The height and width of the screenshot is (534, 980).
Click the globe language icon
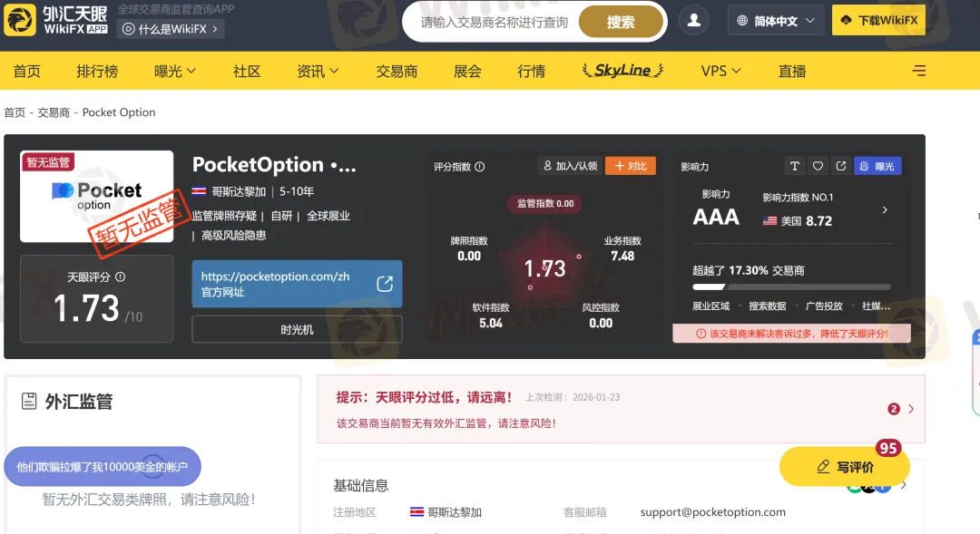742,21
